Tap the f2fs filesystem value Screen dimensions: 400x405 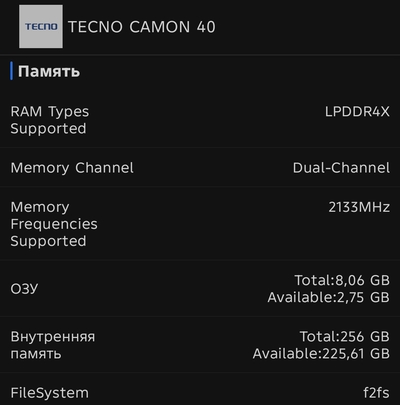point(376,393)
